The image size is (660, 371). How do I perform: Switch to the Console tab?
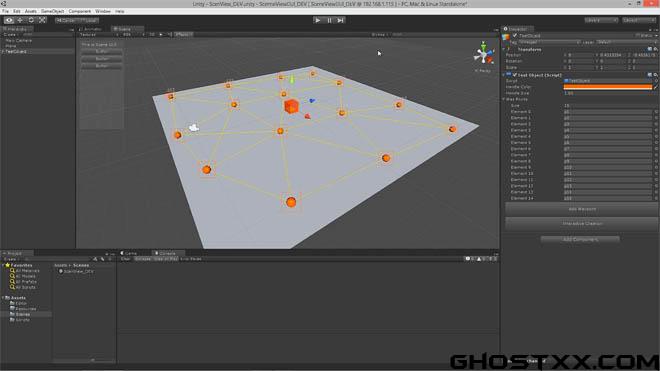pos(168,253)
